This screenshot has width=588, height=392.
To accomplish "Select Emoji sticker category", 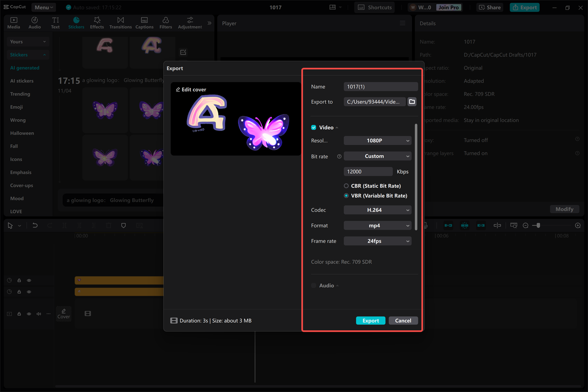I will coord(17,107).
